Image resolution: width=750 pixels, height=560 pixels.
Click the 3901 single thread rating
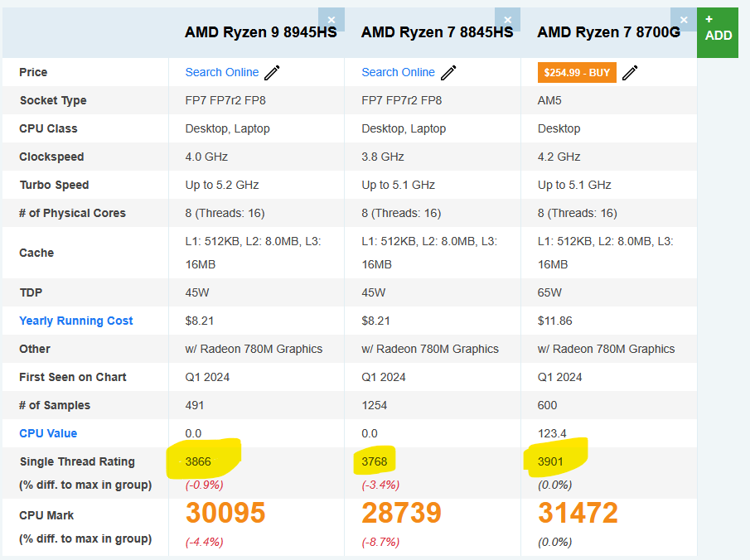coord(550,461)
